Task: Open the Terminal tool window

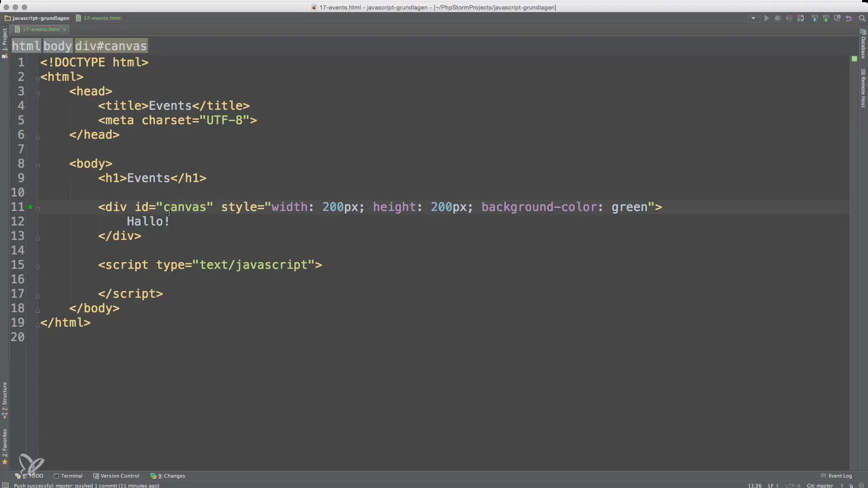Action: pos(68,476)
